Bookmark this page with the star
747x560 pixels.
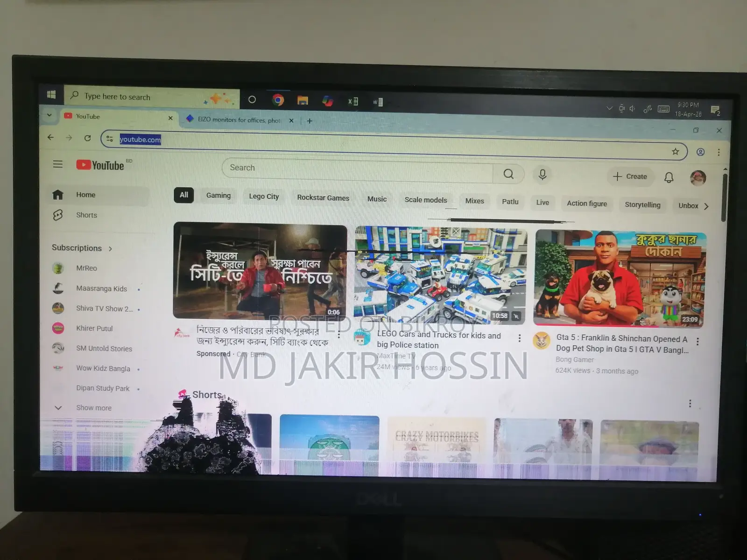pos(675,151)
